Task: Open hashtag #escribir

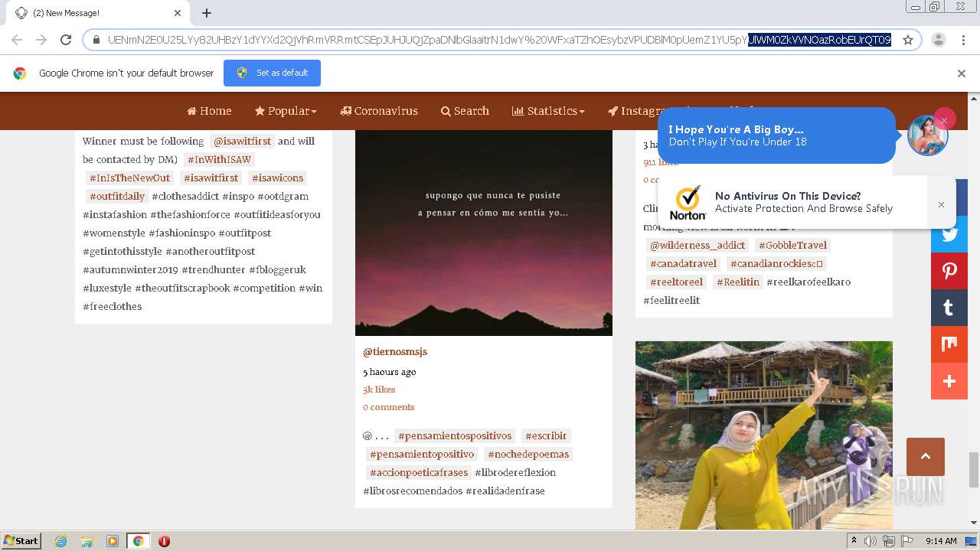Action: pyautogui.click(x=546, y=435)
